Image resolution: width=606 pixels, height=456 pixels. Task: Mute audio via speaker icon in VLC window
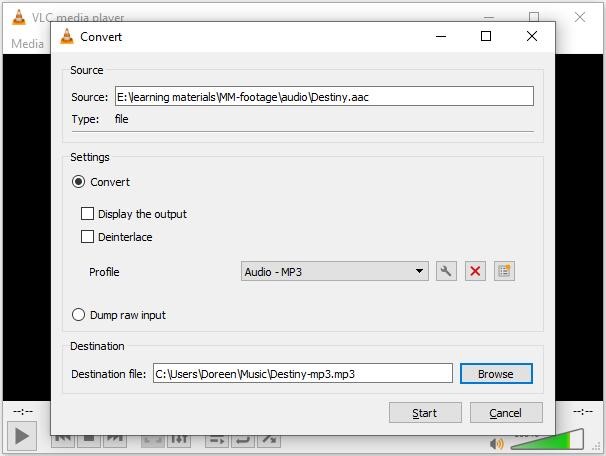pyautogui.click(x=496, y=444)
